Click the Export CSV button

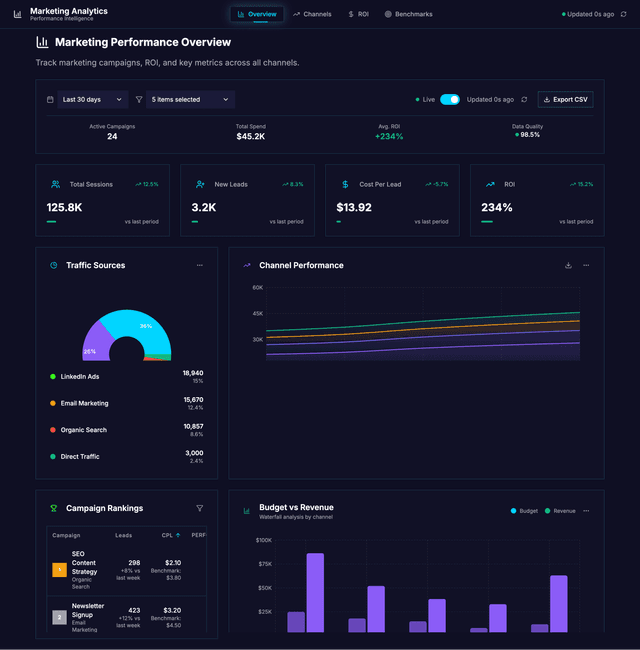click(x=565, y=100)
